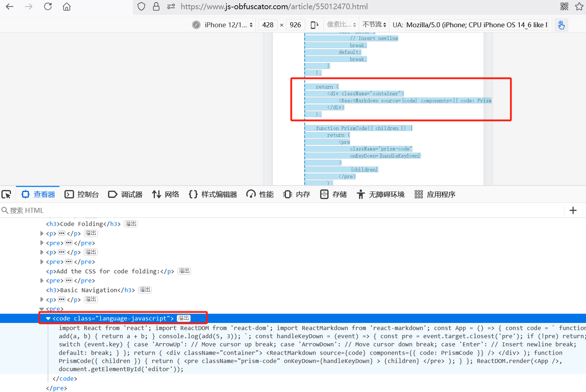Screen dimensions: 586x392
Task: Switch to the 网络 Network tab
Action: (x=165, y=194)
